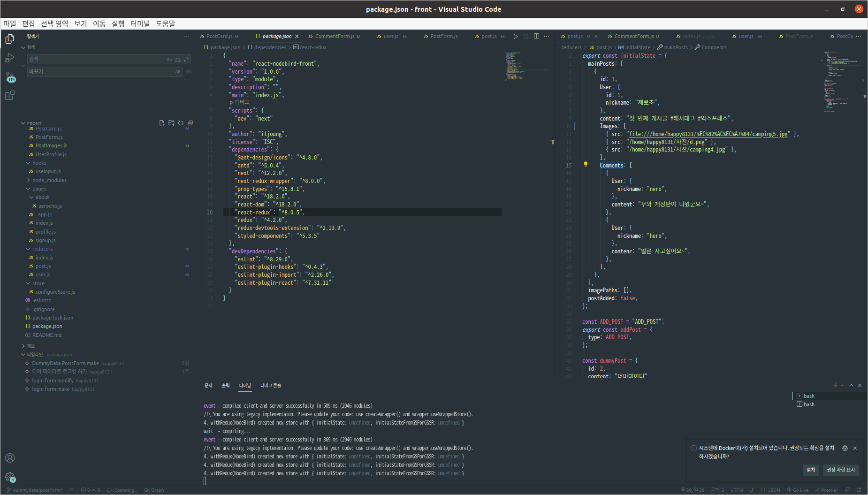Screen dimensions: 868x495
Task: Toggle Match Whole Word in the search box
Action: coord(177,59)
